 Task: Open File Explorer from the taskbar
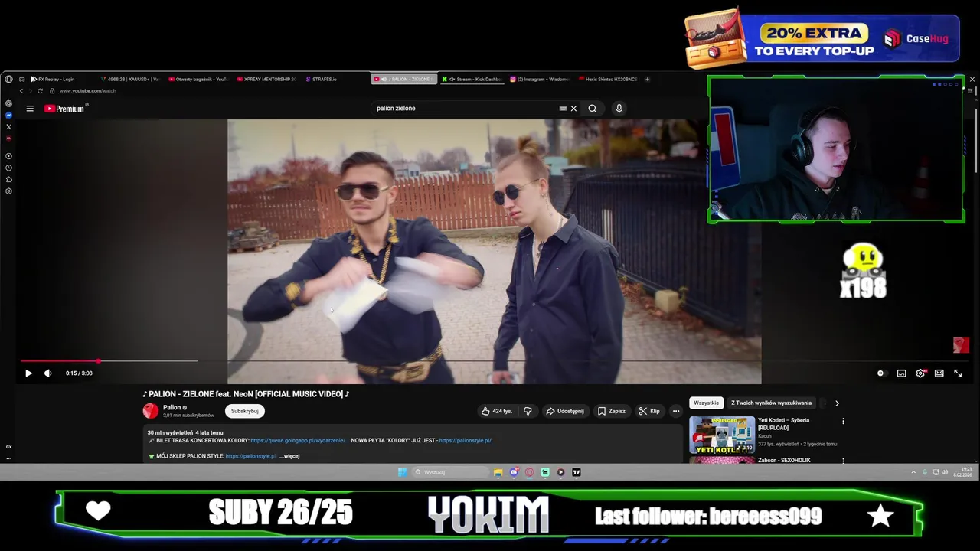(x=498, y=472)
